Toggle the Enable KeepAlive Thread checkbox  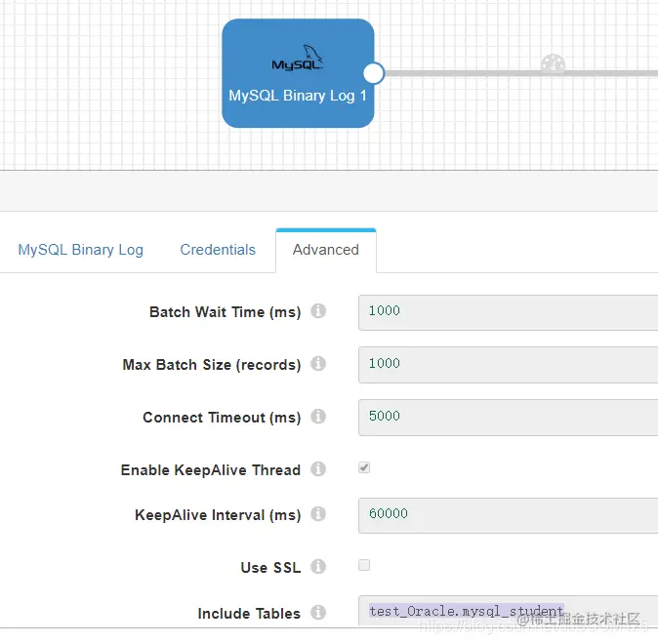pyautogui.click(x=364, y=467)
